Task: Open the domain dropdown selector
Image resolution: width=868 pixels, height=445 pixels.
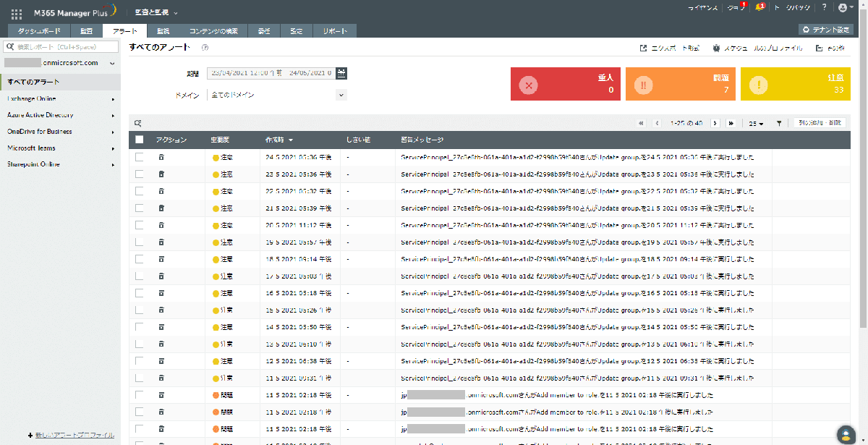Action: (278, 95)
